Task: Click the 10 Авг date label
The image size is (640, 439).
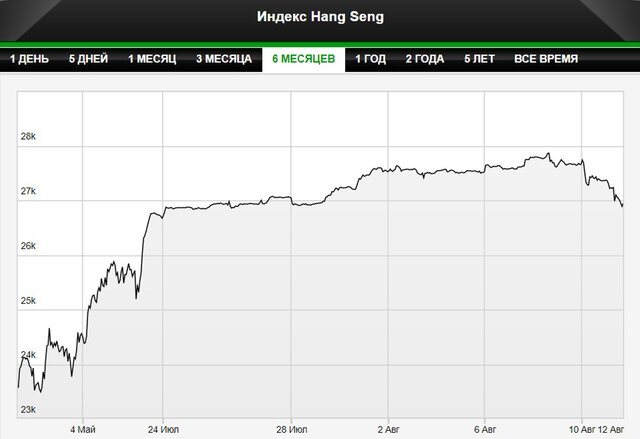Action: point(582,430)
